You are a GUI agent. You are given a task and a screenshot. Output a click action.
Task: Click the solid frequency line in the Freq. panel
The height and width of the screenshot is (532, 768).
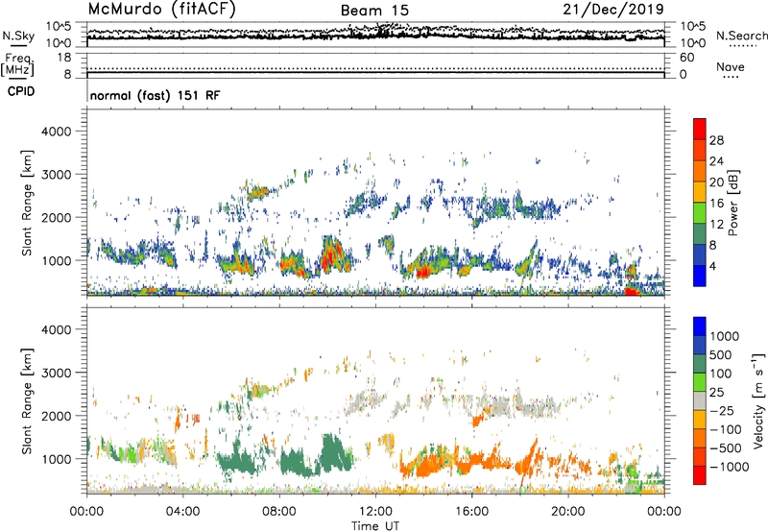point(375,74)
